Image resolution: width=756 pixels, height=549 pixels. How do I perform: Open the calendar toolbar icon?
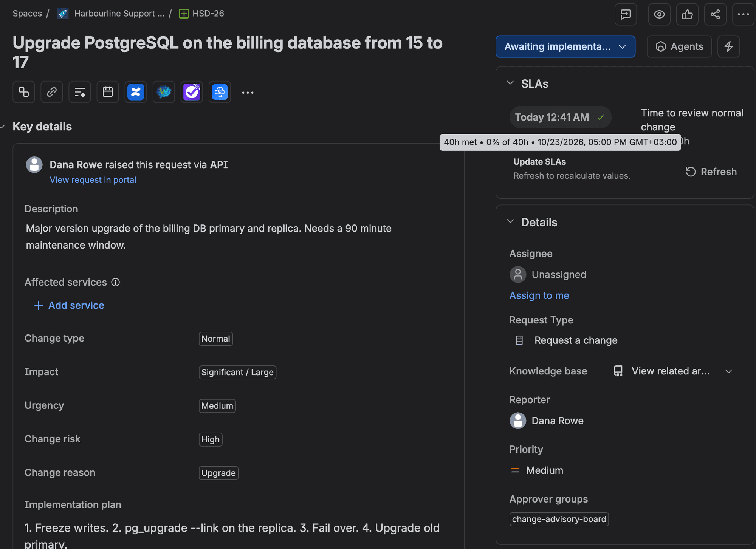point(108,92)
